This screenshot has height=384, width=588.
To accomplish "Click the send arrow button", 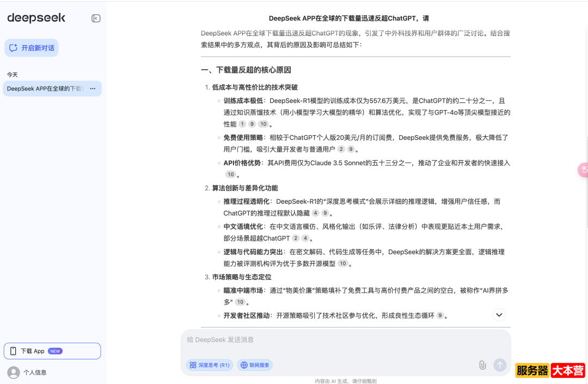I will [499, 365].
